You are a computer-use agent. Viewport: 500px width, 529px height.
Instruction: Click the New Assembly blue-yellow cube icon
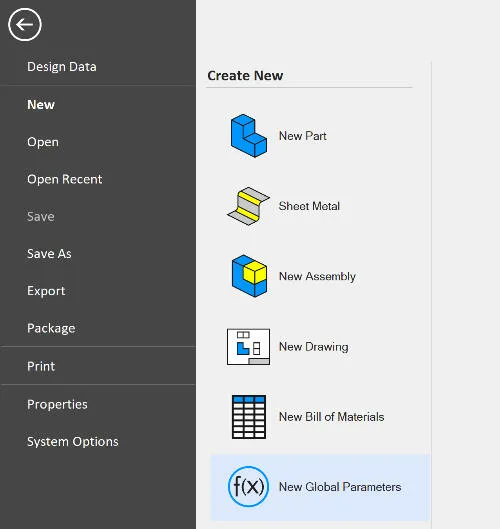click(249, 276)
